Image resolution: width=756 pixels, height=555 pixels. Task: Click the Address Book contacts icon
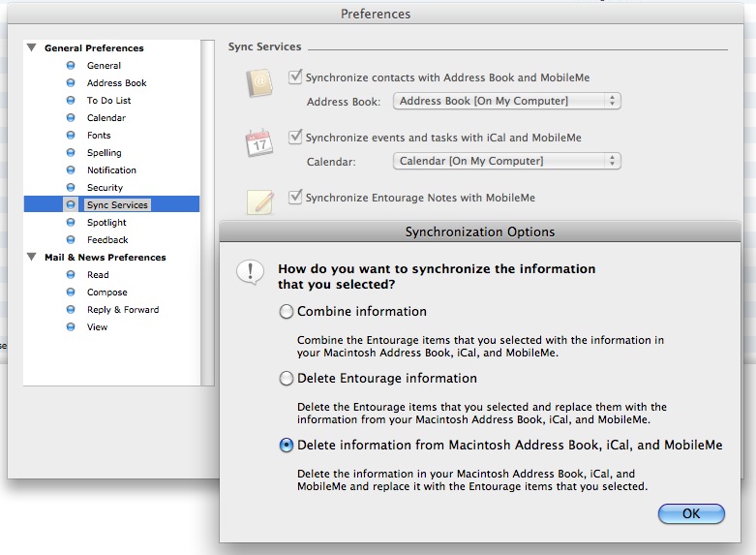click(259, 83)
